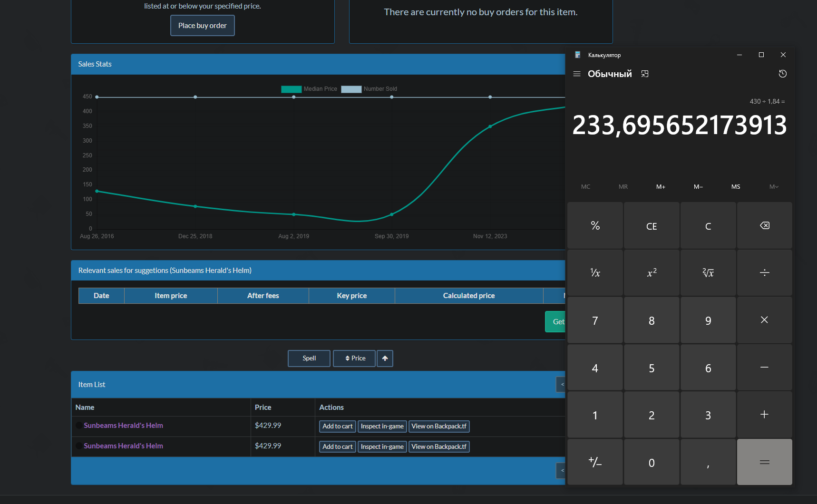Click the reciprocal 1/x button
The height and width of the screenshot is (504, 817).
[x=595, y=272]
